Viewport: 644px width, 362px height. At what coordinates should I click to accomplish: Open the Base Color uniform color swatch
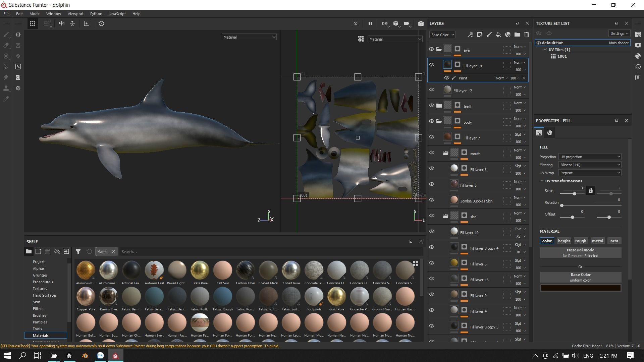pos(580,288)
